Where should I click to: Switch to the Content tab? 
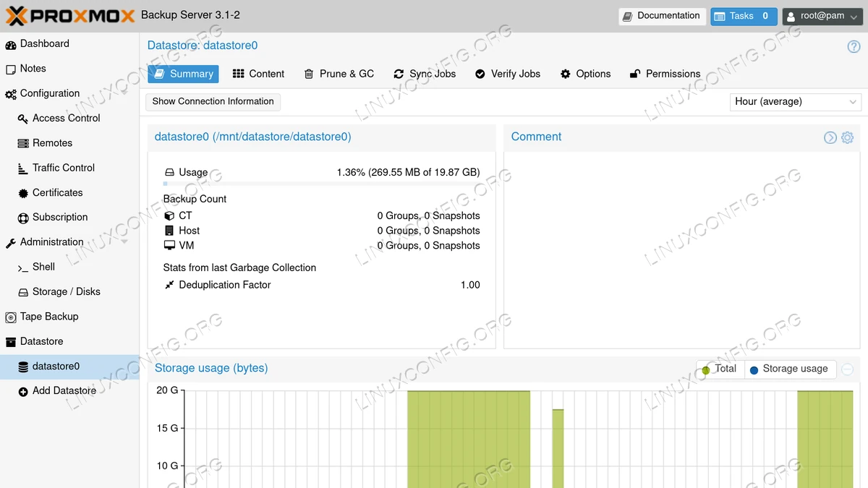[x=258, y=74]
